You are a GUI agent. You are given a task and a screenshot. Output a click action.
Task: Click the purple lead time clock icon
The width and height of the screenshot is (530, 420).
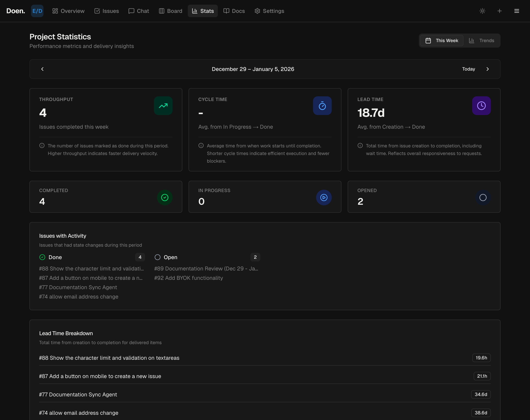(x=481, y=106)
